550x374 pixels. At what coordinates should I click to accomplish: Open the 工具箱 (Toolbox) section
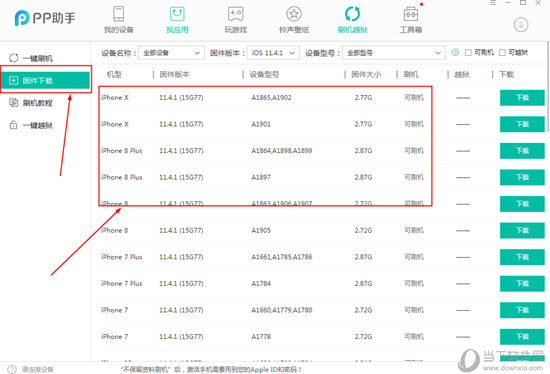[x=411, y=20]
